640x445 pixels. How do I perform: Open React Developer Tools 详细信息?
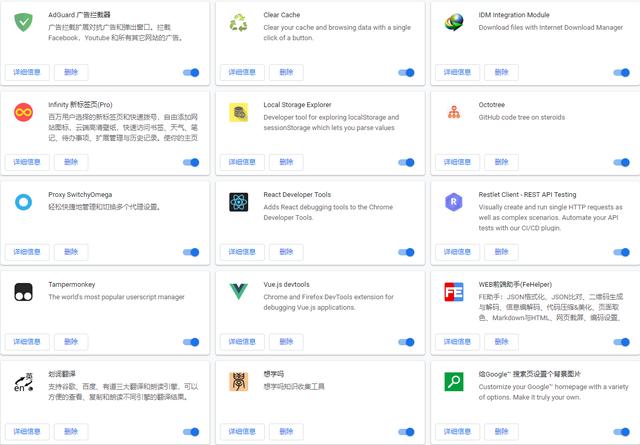pyautogui.click(x=242, y=252)
